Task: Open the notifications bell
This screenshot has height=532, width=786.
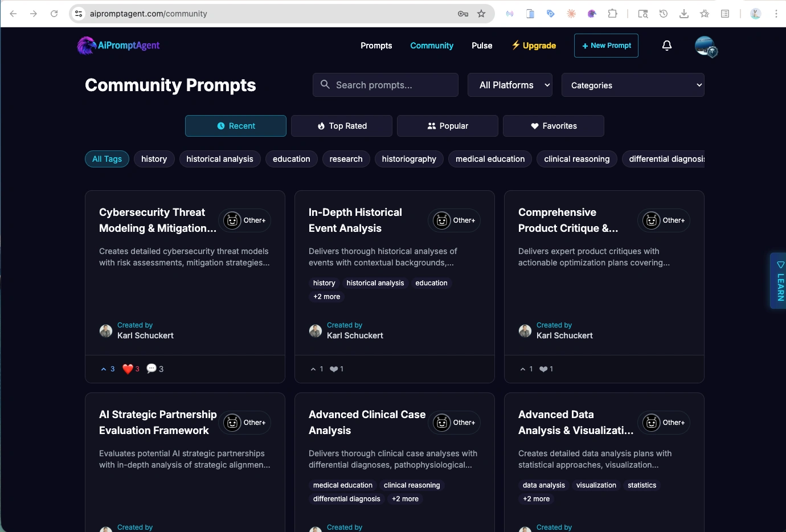Action: [667, 46]
